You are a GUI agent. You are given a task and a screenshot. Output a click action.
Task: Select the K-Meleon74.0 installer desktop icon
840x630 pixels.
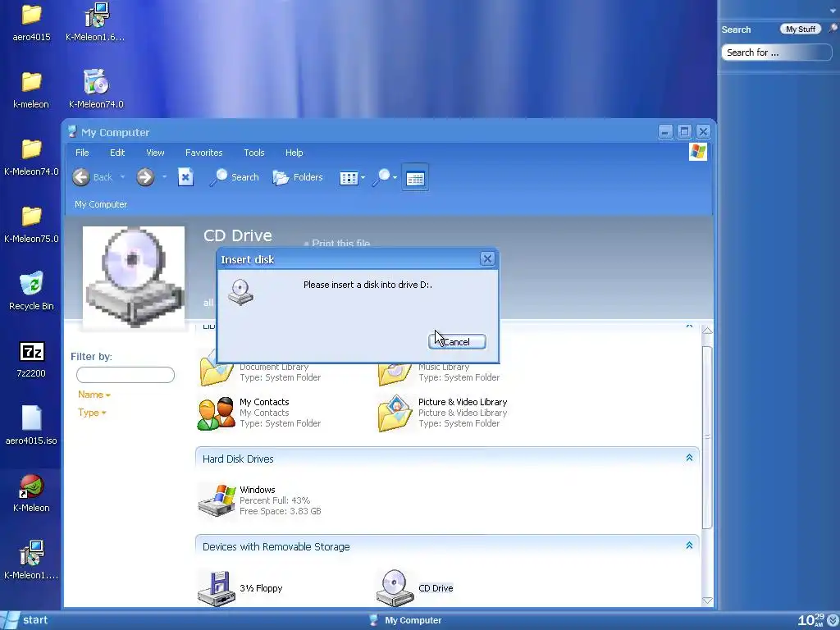[x=96, y=90]
